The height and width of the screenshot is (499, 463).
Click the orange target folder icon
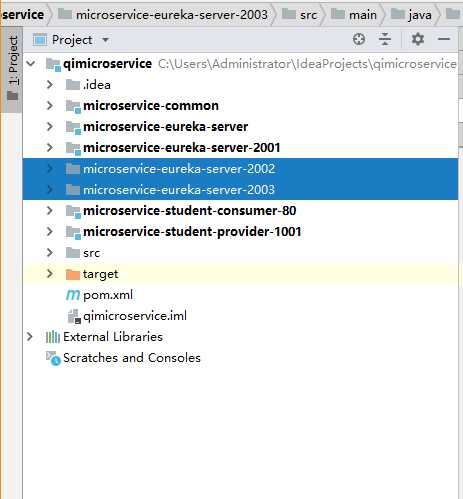click(73, 274)
